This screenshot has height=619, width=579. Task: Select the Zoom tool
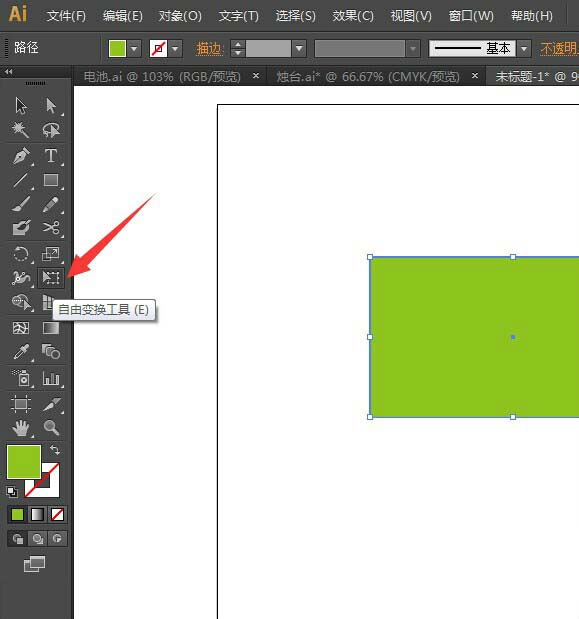click(51, 428)
